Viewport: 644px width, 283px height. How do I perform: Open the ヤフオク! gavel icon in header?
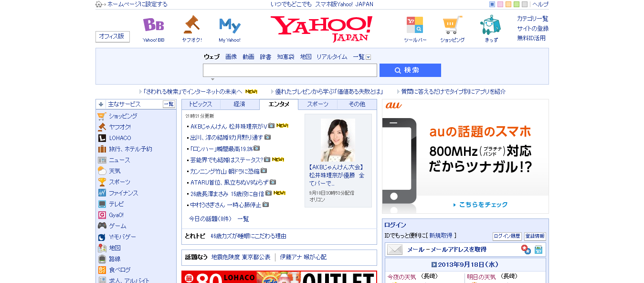click(191, 24)
